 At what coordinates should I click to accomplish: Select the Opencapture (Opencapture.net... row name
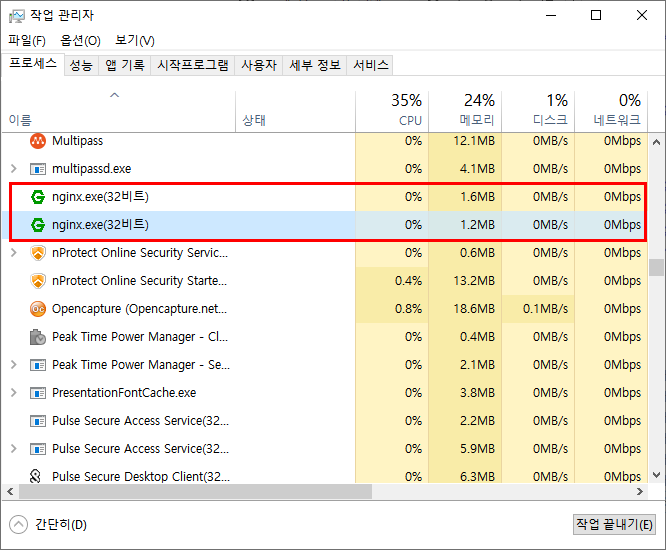click(139, 309)
